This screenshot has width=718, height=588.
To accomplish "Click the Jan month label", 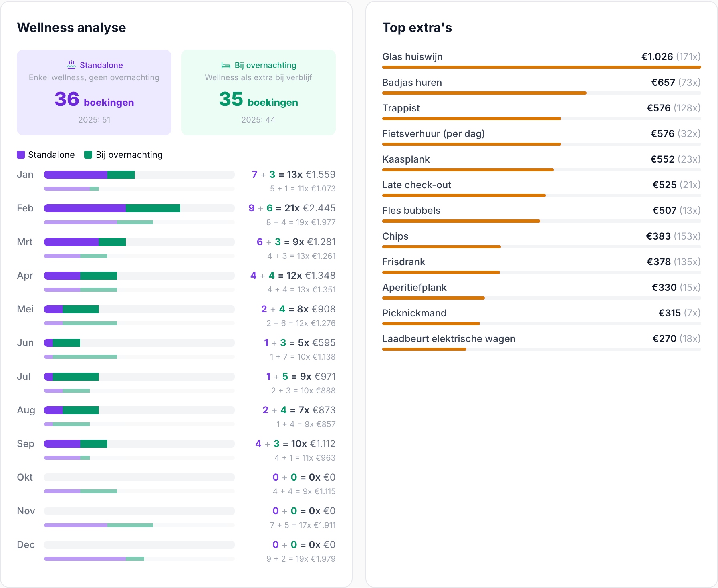I will pos(25,175).
